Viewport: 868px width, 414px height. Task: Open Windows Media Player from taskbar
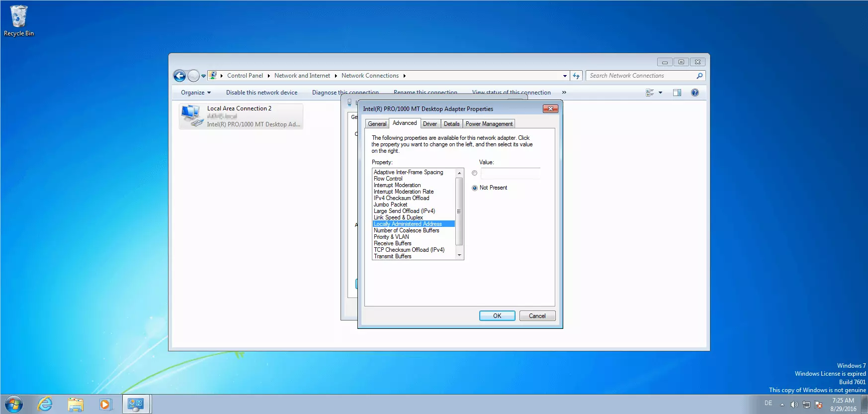[x=105, y=404]
